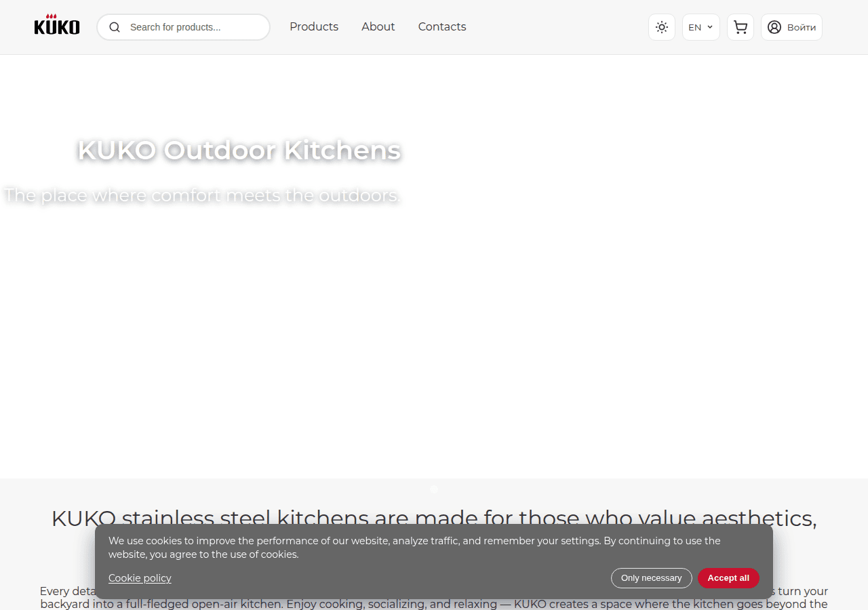868x610 pixels.
Task: Click the KUKO logo
Action: (x=57, y=25)
